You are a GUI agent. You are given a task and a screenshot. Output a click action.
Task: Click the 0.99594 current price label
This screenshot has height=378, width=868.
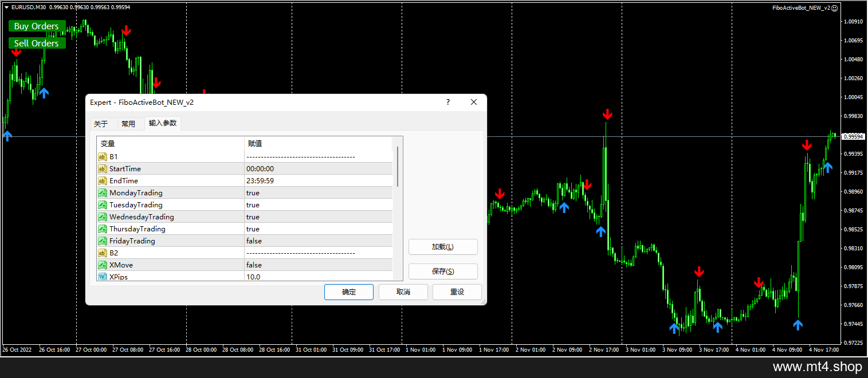pos(854,136)
